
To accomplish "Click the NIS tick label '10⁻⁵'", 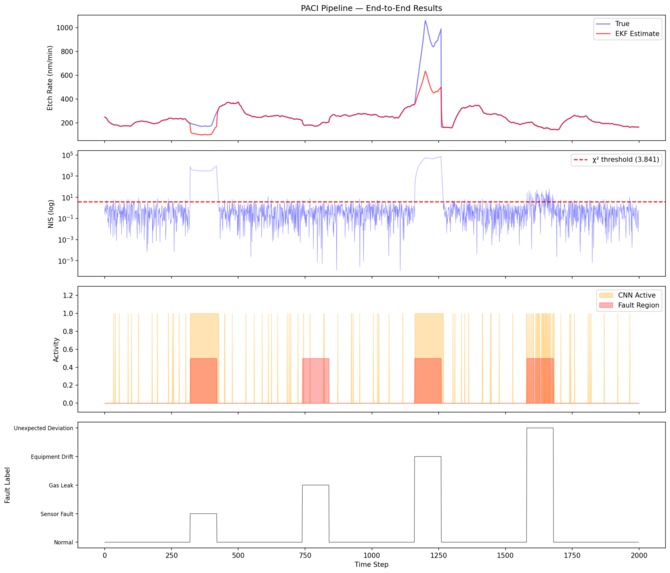I will point(66,261).
